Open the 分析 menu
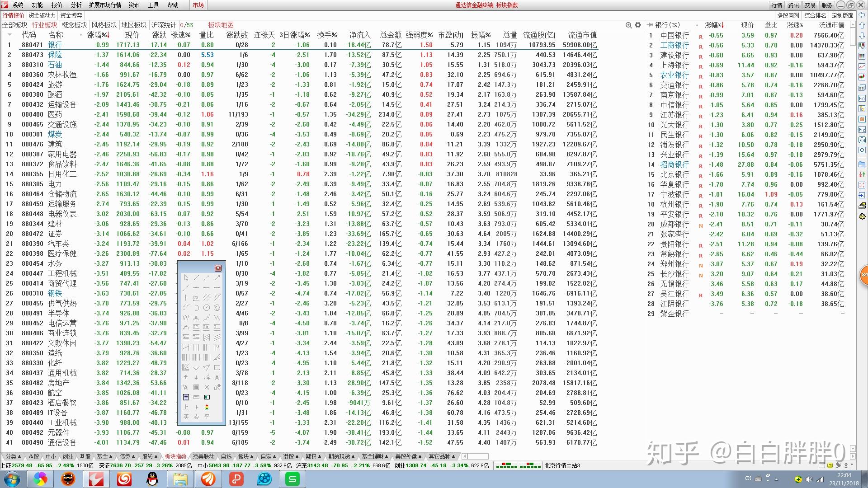Screen dimensions: 868x488 coord(76,5)
